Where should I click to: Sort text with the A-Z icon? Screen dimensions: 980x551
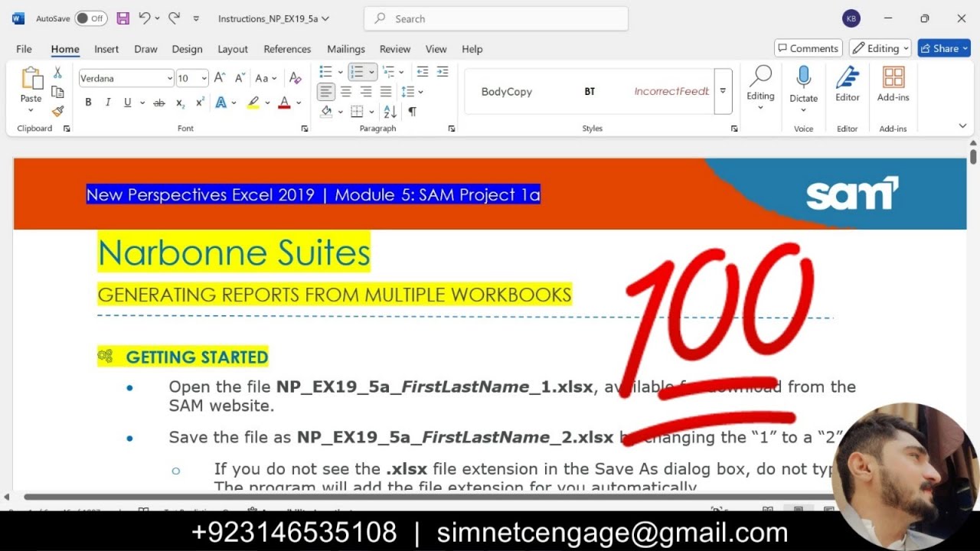390,112
